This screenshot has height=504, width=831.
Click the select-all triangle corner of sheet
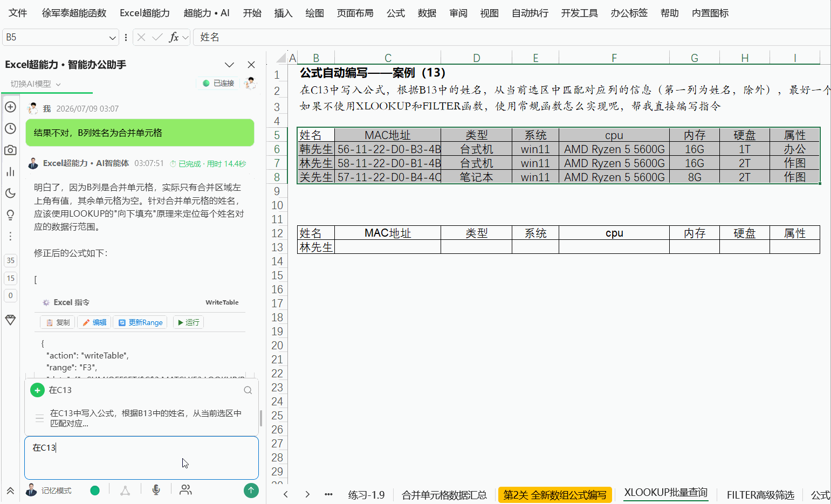pos(280,58)
